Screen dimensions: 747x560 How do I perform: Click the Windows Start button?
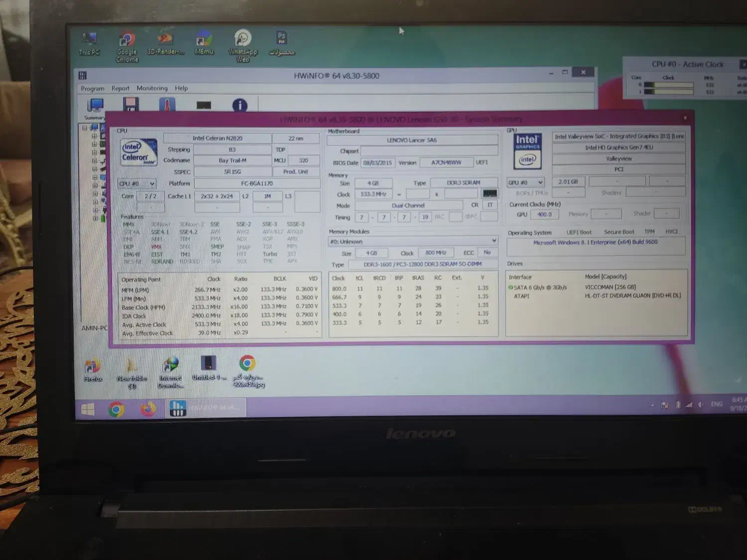click(88, 409)
